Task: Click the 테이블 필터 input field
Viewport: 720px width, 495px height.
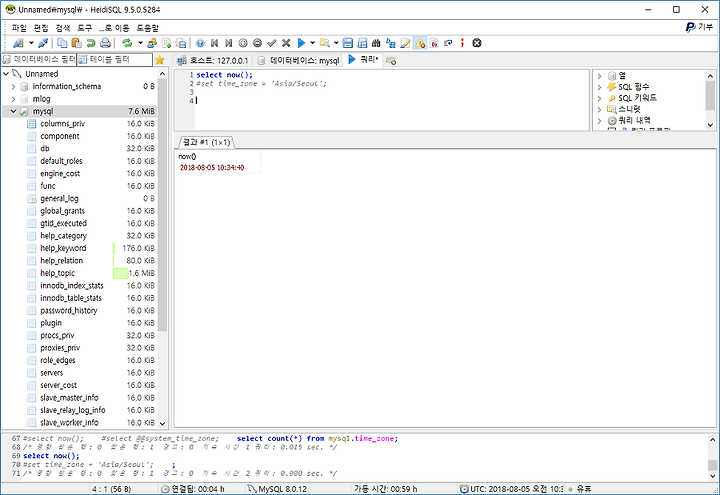Action: click(114, 60)
